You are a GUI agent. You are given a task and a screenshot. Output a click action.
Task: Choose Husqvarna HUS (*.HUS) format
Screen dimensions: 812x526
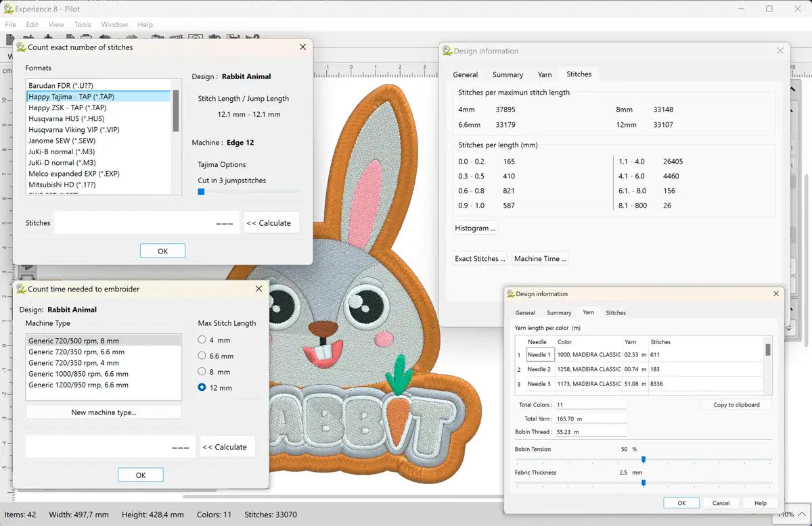(99, 118)
